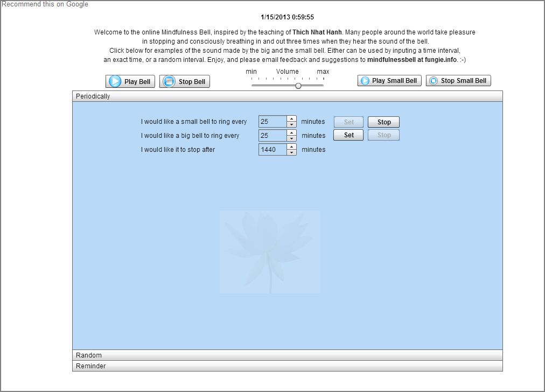Viewport: 545px width, 392px height.
Task: Play the small bell sound
Action: [x=389, y=81]
